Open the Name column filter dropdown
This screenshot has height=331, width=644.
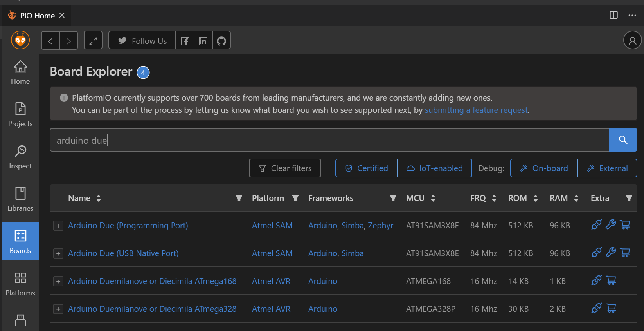click(x=239, y=198)
